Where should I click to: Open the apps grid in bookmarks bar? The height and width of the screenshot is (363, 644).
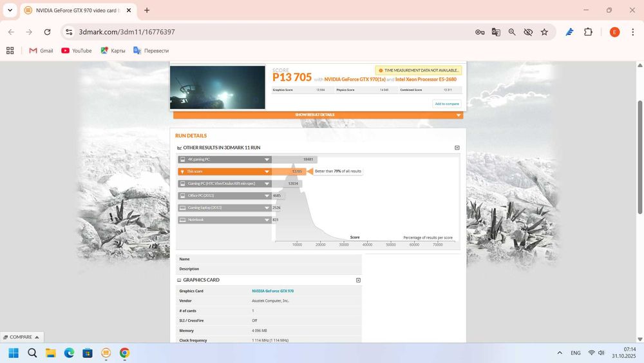coord(10,50)
